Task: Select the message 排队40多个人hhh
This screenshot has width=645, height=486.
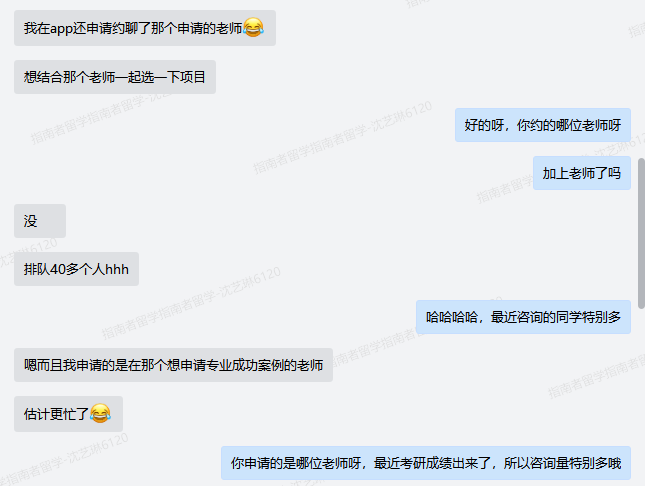Action: [77, 269]
